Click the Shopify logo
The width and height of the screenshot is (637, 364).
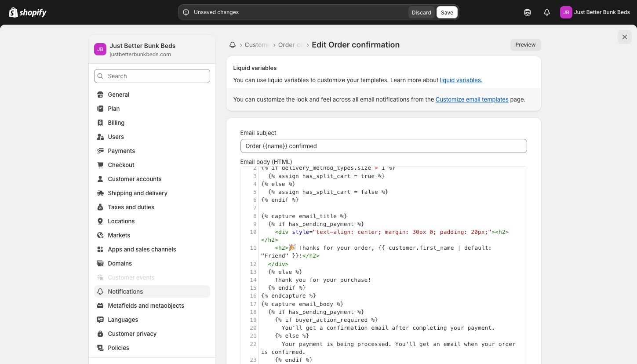point(28,12)
